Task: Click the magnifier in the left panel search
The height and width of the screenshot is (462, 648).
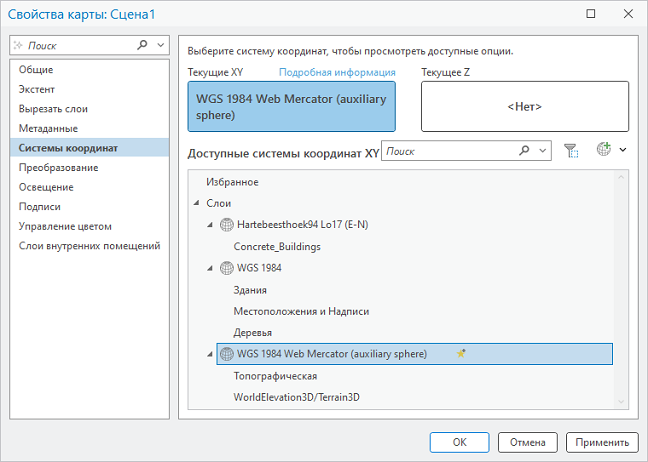Action: tap(142, 45)
